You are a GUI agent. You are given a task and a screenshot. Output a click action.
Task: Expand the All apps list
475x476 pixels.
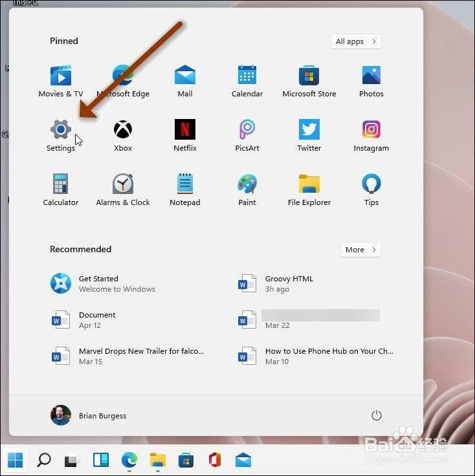[x=356, y=41]
